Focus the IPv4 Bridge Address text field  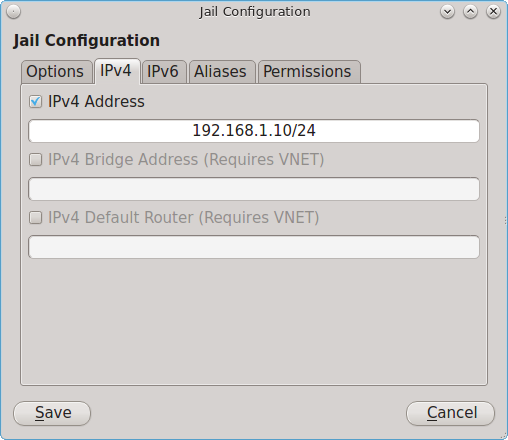click(x=254, y=189)
